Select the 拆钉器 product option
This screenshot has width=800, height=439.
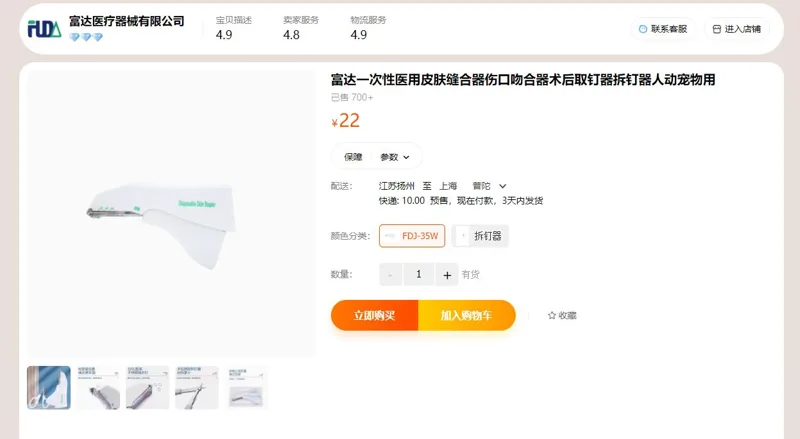click(x=480, y=236)
